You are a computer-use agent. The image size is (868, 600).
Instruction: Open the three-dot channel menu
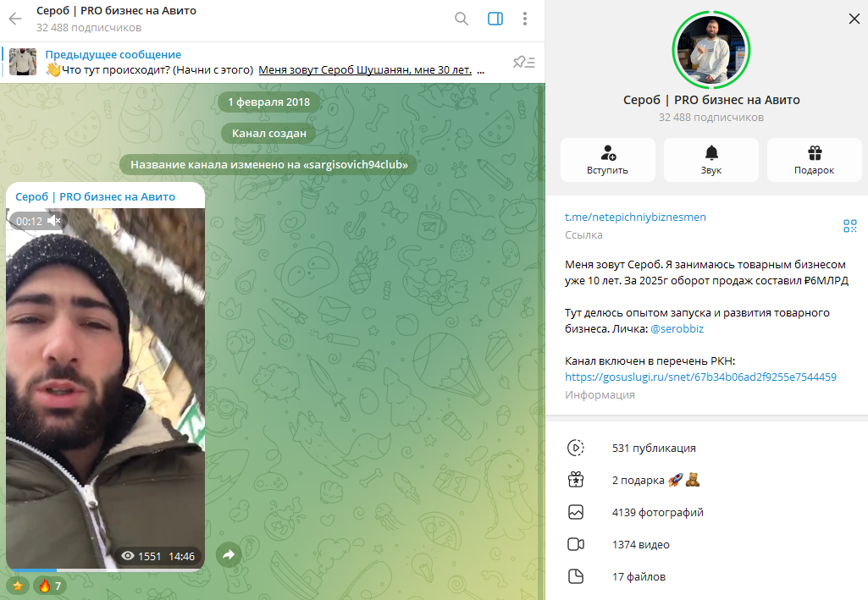tap(526, 19)
